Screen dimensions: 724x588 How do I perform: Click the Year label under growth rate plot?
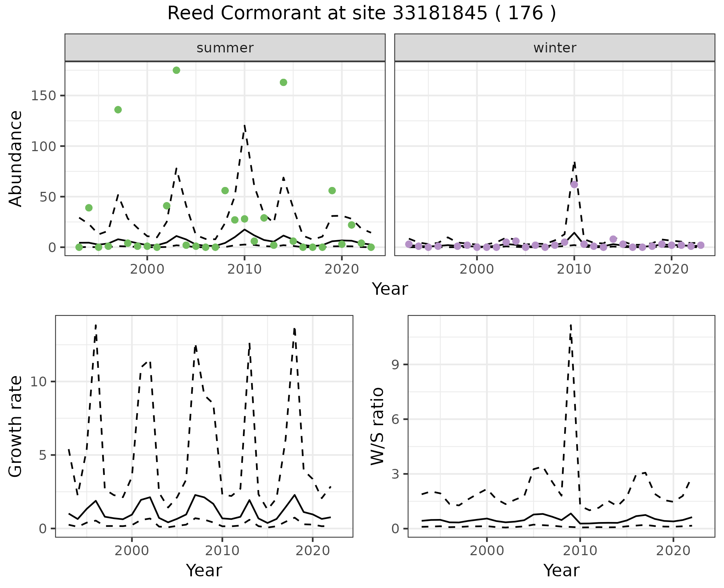pyautogui.click(x=204, y=571)
